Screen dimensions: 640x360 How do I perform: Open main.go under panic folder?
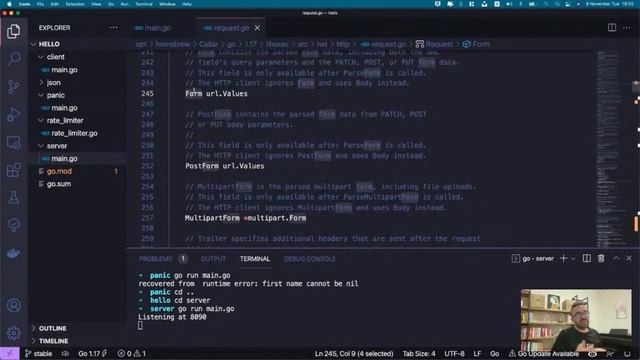click(x=64, y=108)
